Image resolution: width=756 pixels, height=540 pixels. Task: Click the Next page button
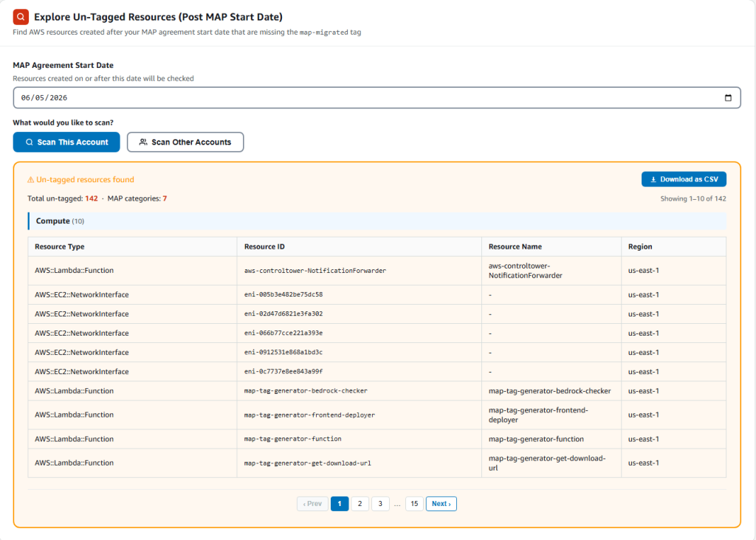(441, 503)
